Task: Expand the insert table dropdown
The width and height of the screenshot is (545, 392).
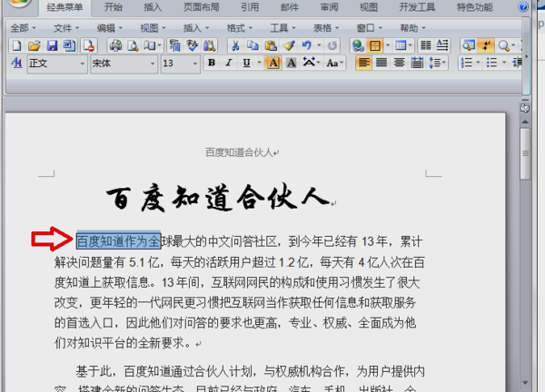Action: point(411,45)
